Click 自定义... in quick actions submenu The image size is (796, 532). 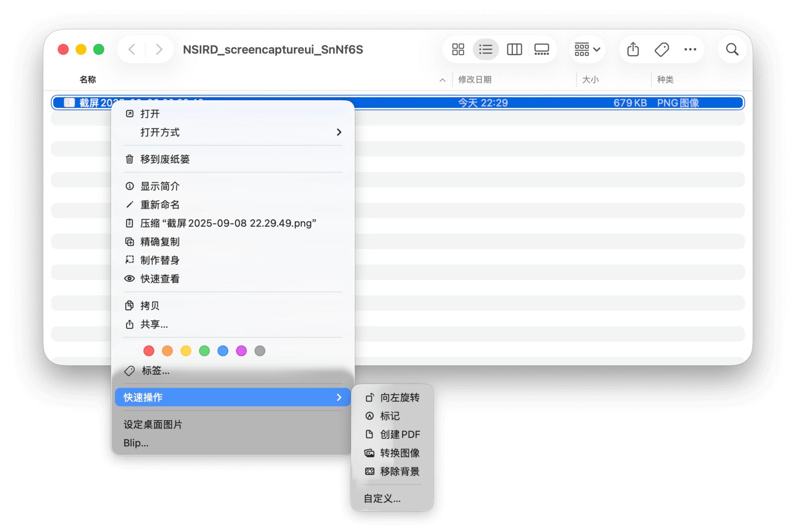point(382,499)
